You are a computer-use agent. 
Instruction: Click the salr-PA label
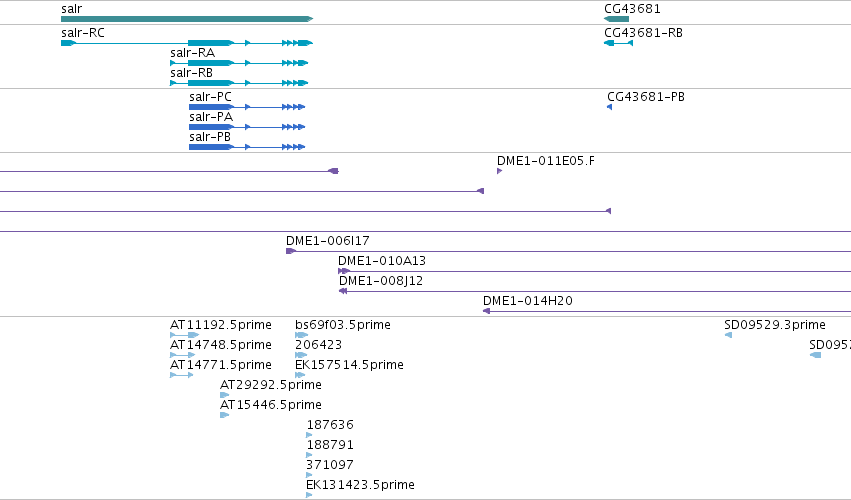tap(211, 117)
